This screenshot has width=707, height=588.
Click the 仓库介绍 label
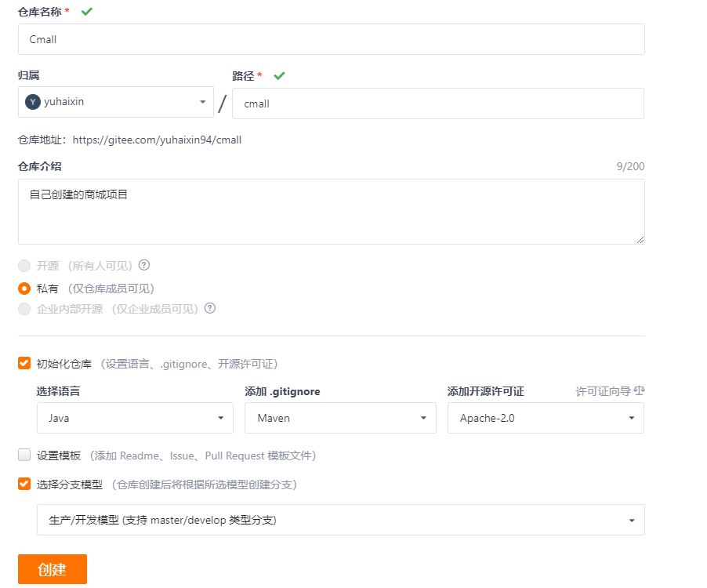pyautogui.click(x=40, y=166)
